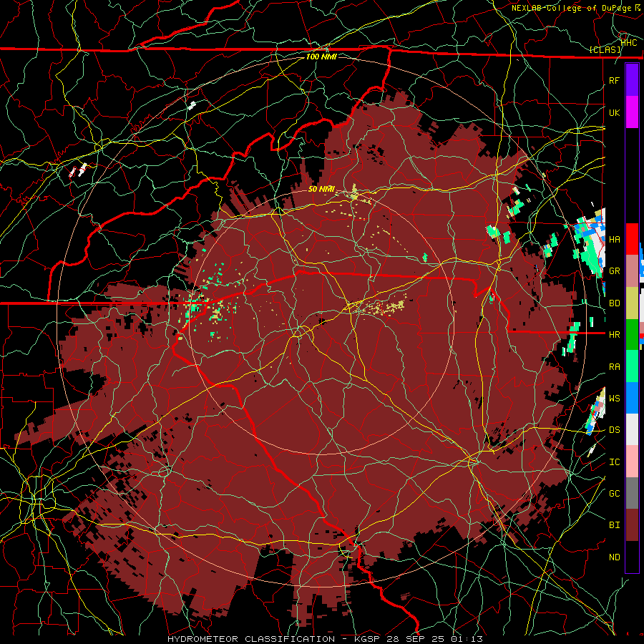
Task: Click the "50 NMI" range ring label
Action: (321, 190)
